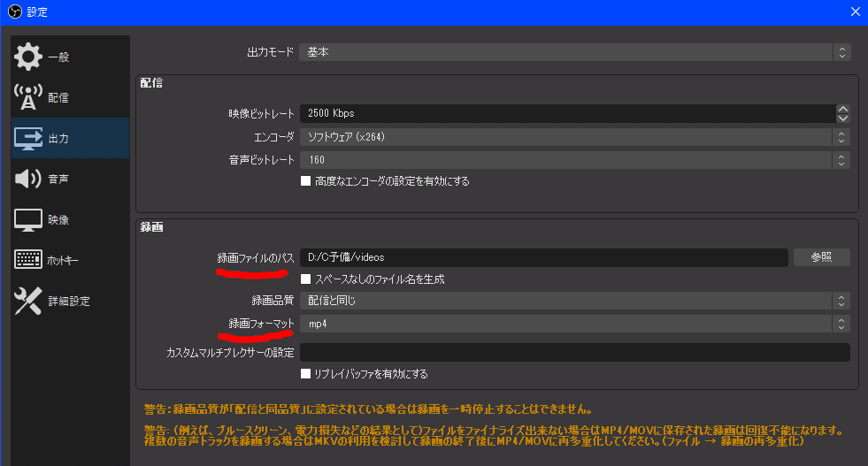Viewport: 868px width, 466px height.
Task: Click the 映像ビットレート value field
Action: pos(568,113)
